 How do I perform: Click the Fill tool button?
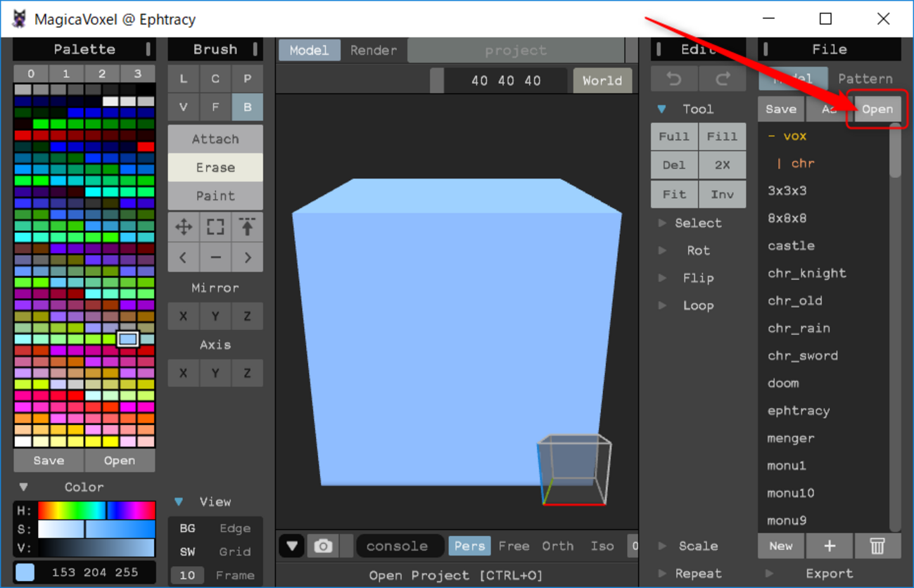[x=723, y=136]
